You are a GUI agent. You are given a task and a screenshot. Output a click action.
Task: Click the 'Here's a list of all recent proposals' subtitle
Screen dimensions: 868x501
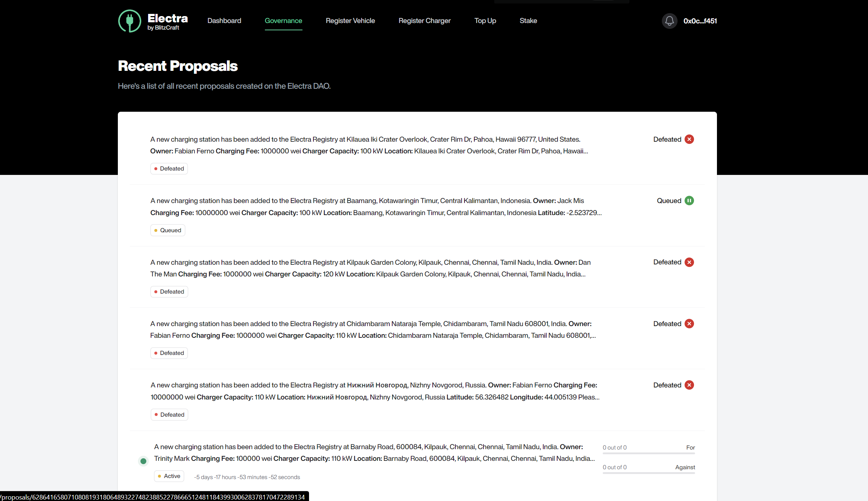point(224,86)
